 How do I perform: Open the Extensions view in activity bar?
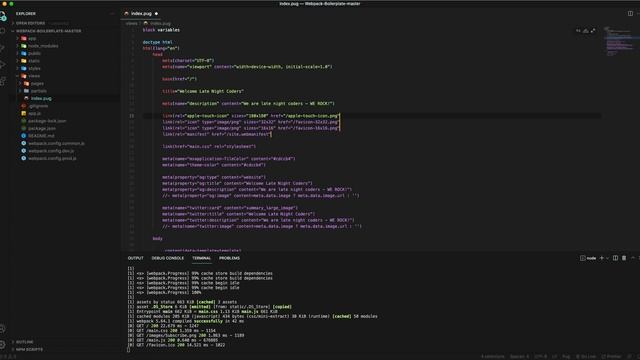(x=3, y=81)
